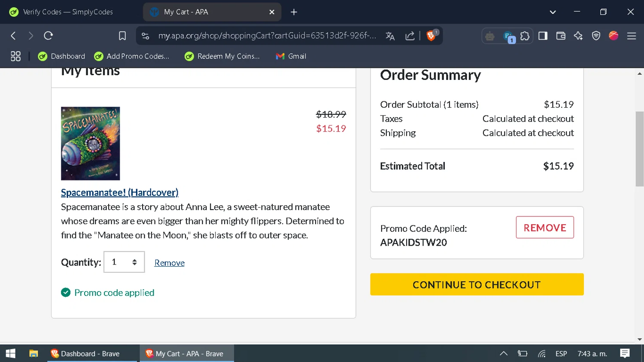Screen dimensions: 644x362
Task: Open the Wi-Fi network tray icon
Action: tap(542, 353)
